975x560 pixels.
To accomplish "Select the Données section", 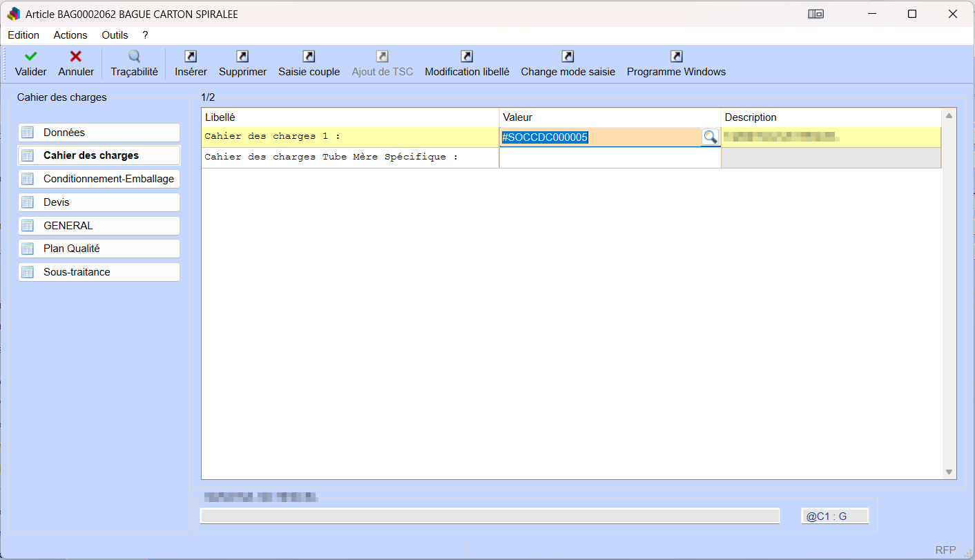I will (x=99, y=133).
